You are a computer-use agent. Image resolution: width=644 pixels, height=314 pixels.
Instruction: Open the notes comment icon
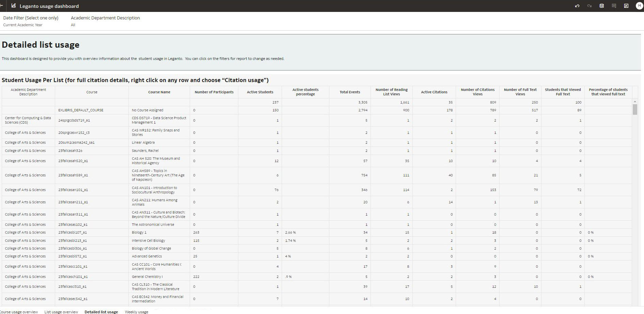coord(614,6)
